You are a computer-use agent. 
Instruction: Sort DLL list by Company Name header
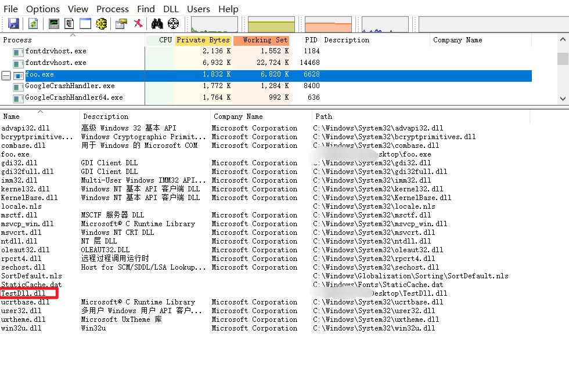[261, 117]
